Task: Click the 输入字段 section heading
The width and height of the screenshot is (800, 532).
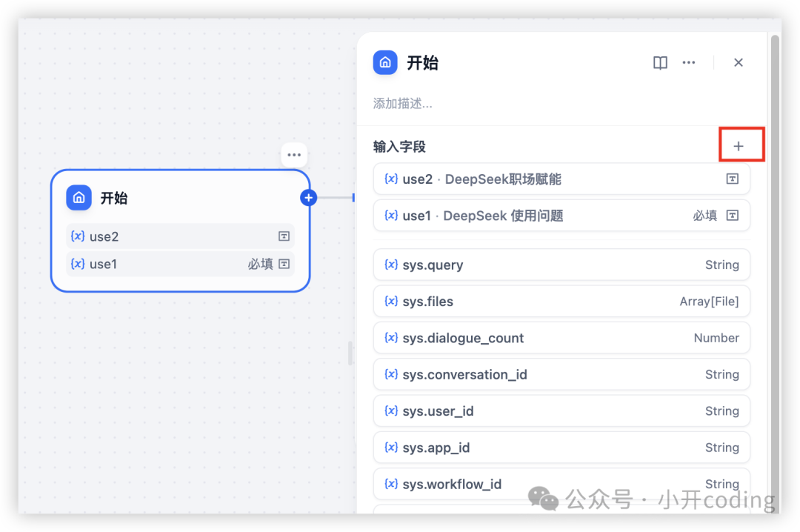Action: [399, 147]
